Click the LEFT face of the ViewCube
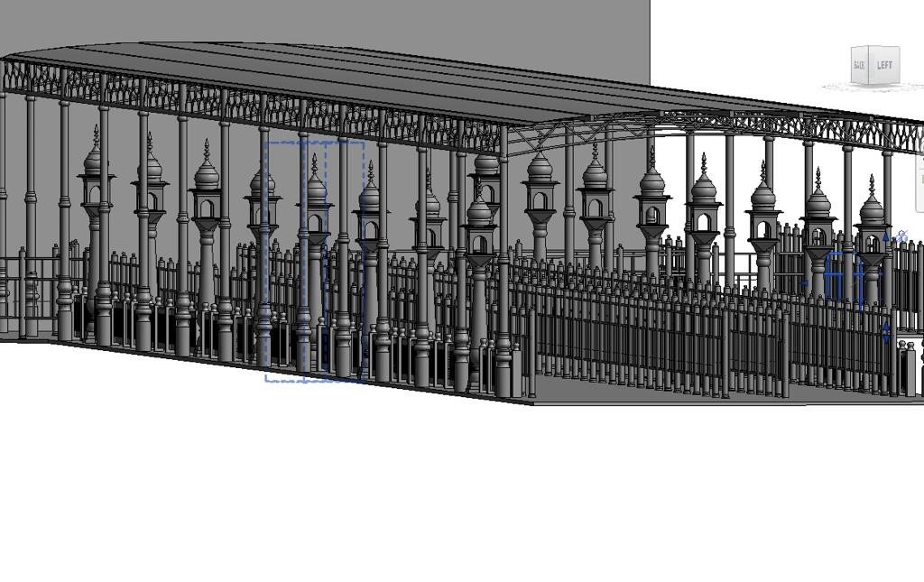This screenshot has width=924, height=582. pyautogui.click(x=885, y=65)
